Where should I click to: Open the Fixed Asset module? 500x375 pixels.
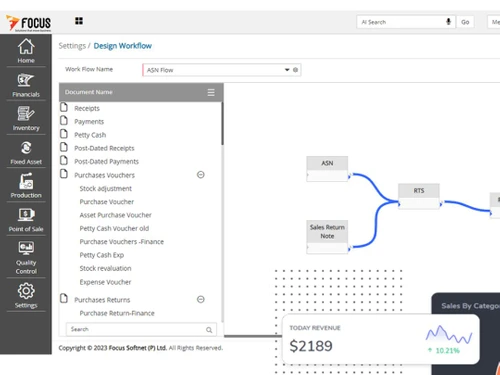(x=26, y=152)
